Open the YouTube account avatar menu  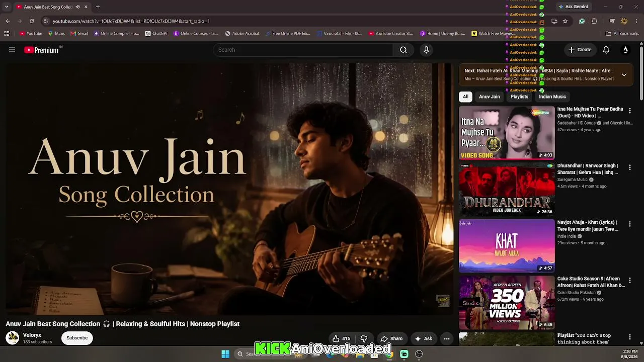tap(625, 50)
